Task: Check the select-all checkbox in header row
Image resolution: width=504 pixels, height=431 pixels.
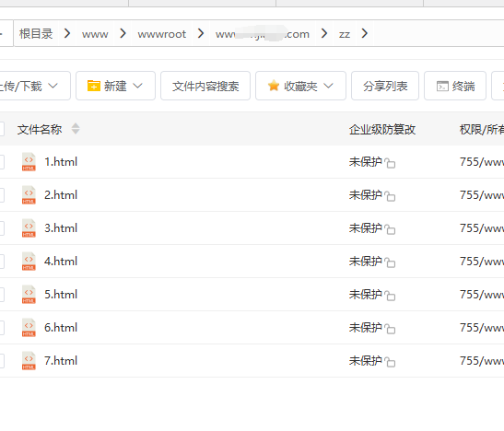Action: tap(1, 129)
